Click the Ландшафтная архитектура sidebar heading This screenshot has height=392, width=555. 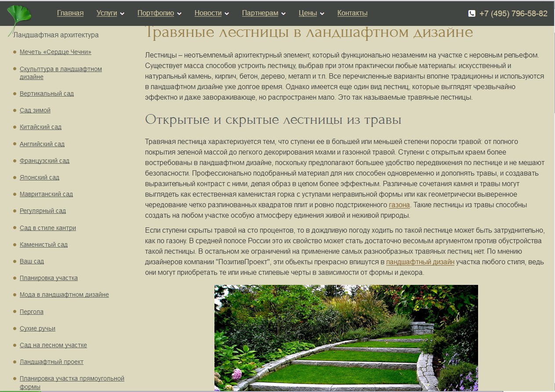tap(56, 35)
